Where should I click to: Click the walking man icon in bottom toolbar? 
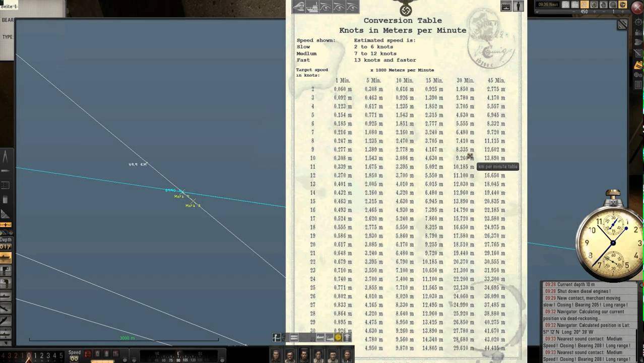click(276, 338)
